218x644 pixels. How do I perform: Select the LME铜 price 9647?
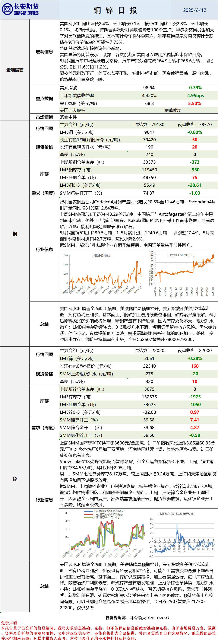pos(149,132)
